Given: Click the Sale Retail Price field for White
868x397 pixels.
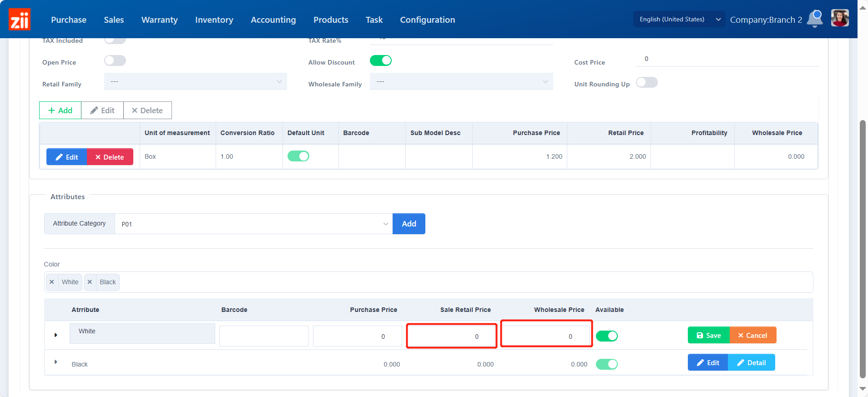Looking at the screenshot, I should (x=451, y=336).
